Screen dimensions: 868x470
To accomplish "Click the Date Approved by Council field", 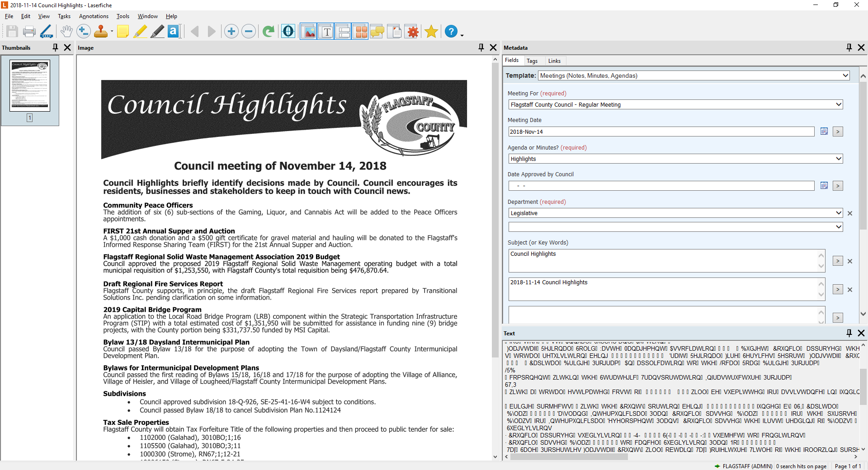I will [661, 186].
